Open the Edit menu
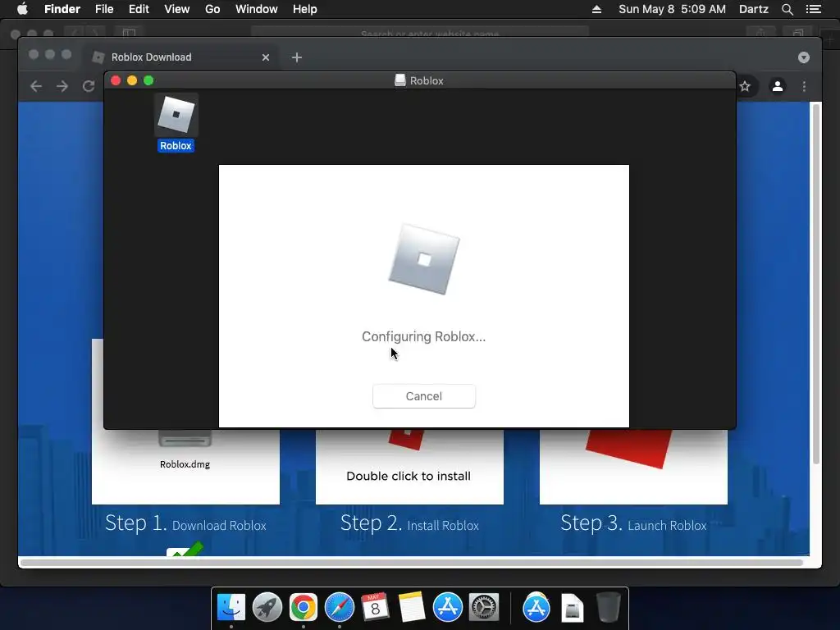Image resolution: width=840 pixels, height=630 pixels. coord(139,9)
